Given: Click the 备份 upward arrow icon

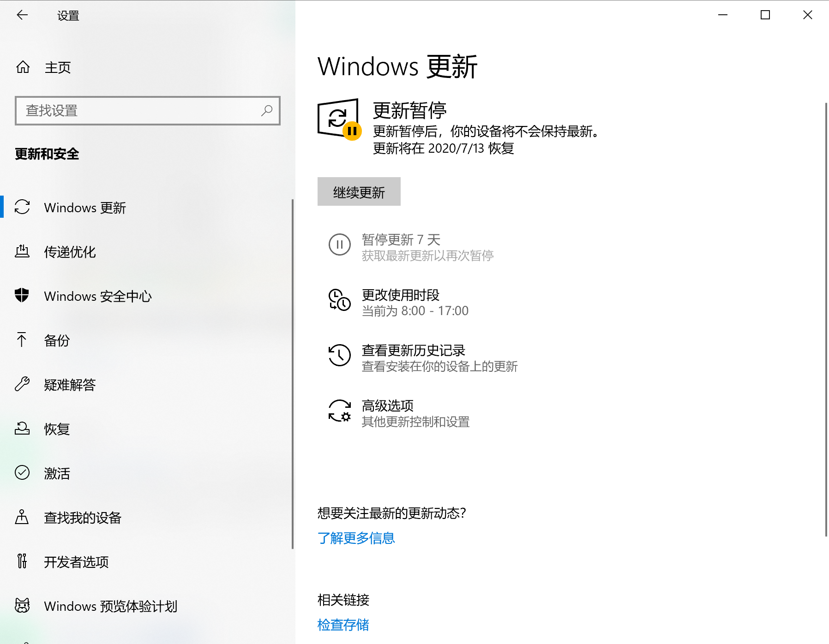Looking at the screenshot, I should point(22,340).
